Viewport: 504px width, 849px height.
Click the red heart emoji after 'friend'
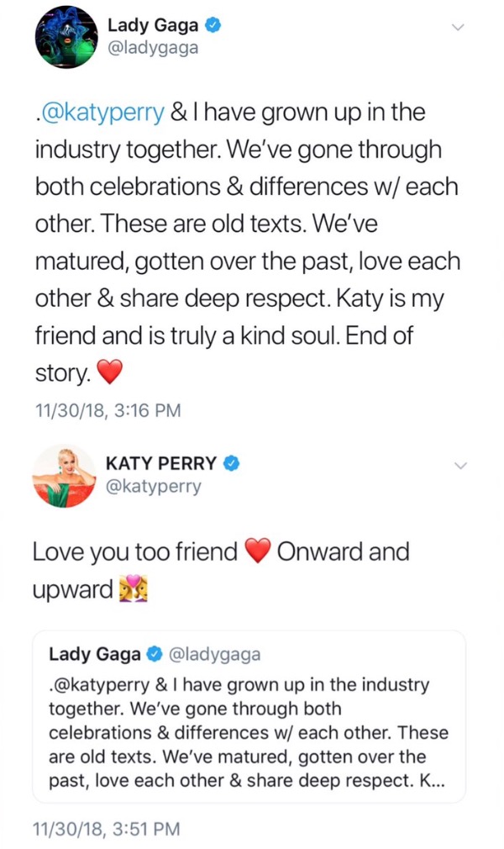coord(257,551)
